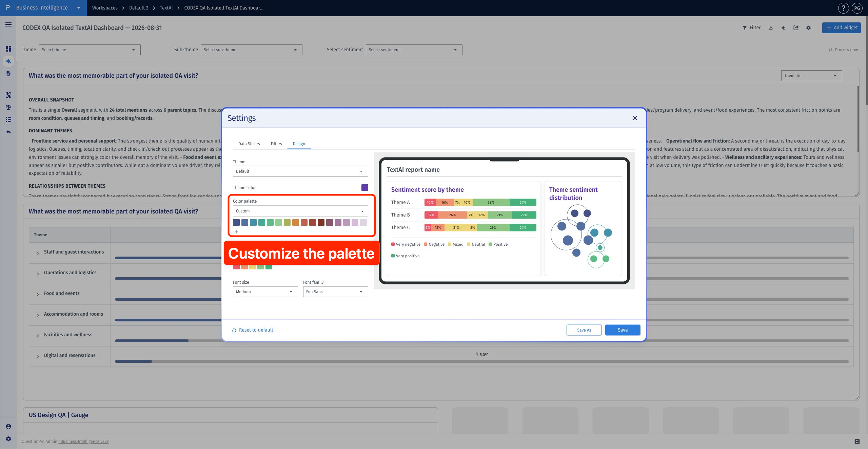868x449 pixels.
Task: Open the Font family Fira Sans dropdown
Action: 335,292
